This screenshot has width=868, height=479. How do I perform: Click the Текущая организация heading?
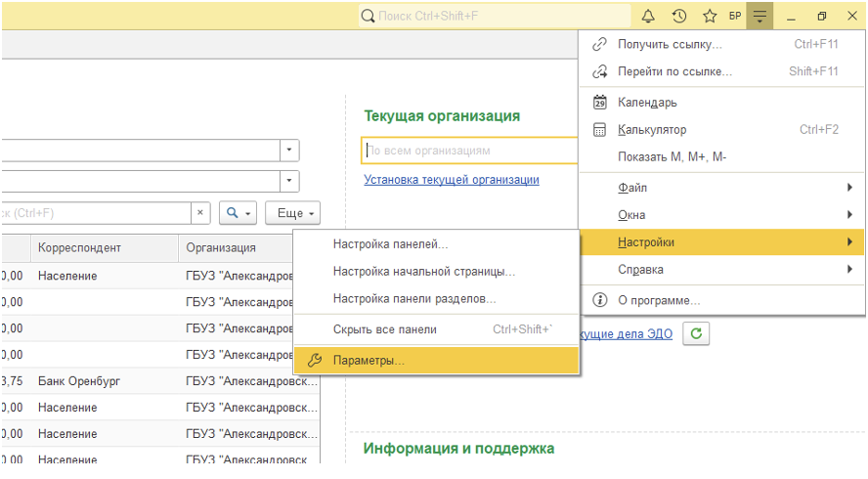click(x=442, y=116)
